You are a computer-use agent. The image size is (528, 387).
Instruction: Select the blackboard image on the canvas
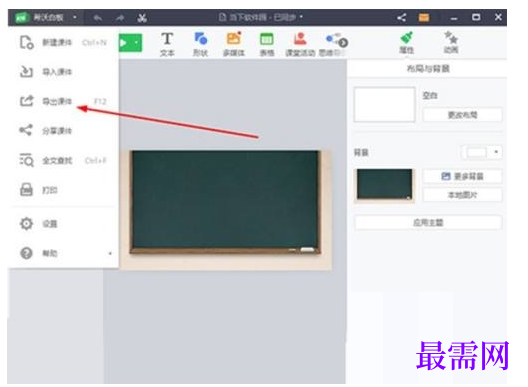(225, 209)
